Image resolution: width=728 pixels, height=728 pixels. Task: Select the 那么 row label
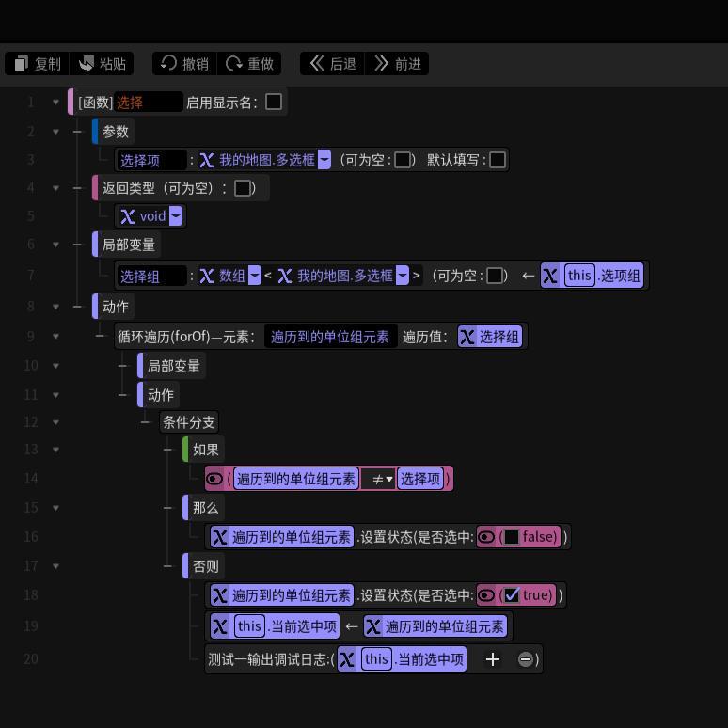(205, 508)
